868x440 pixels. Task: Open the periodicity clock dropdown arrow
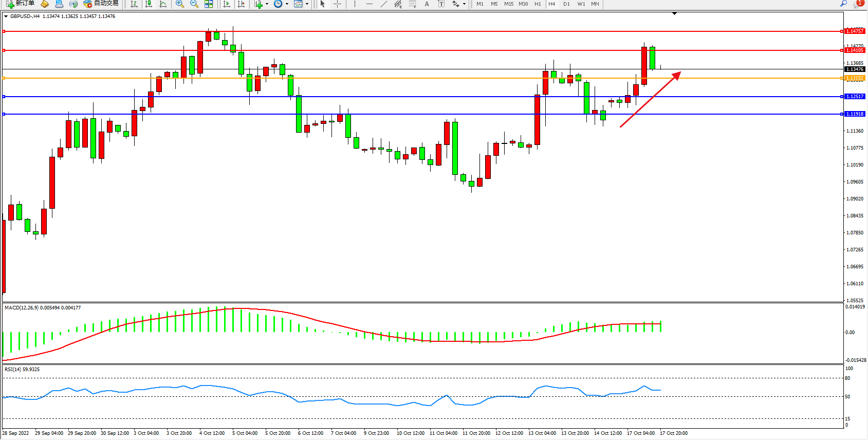(x=287, y=4)
